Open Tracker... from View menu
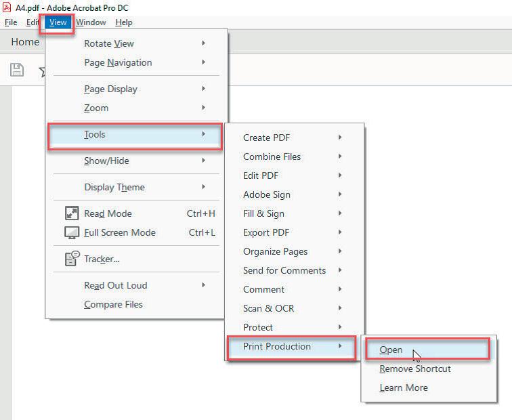Screen dimensions: 512x420 pos(135,259)
